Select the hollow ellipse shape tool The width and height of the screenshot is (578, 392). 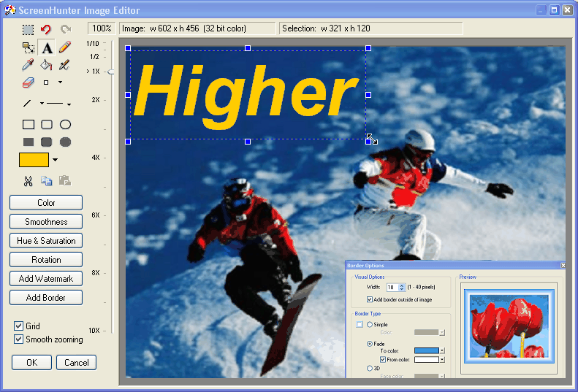(x=65, y=125)
